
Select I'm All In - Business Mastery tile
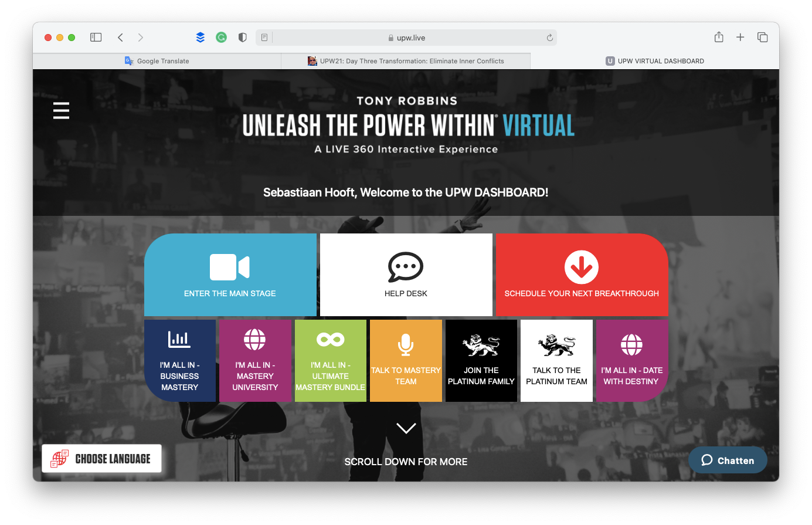(x=180, y=361)
